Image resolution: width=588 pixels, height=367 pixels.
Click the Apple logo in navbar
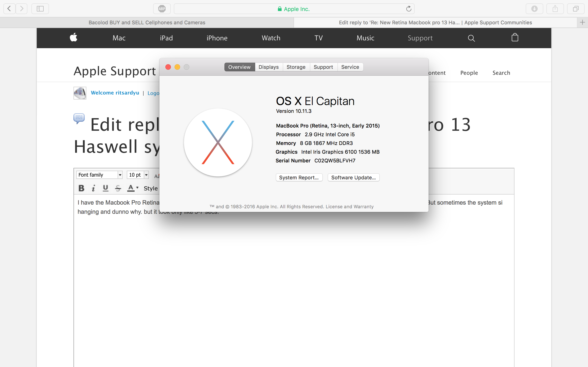(x=73, y=38)
